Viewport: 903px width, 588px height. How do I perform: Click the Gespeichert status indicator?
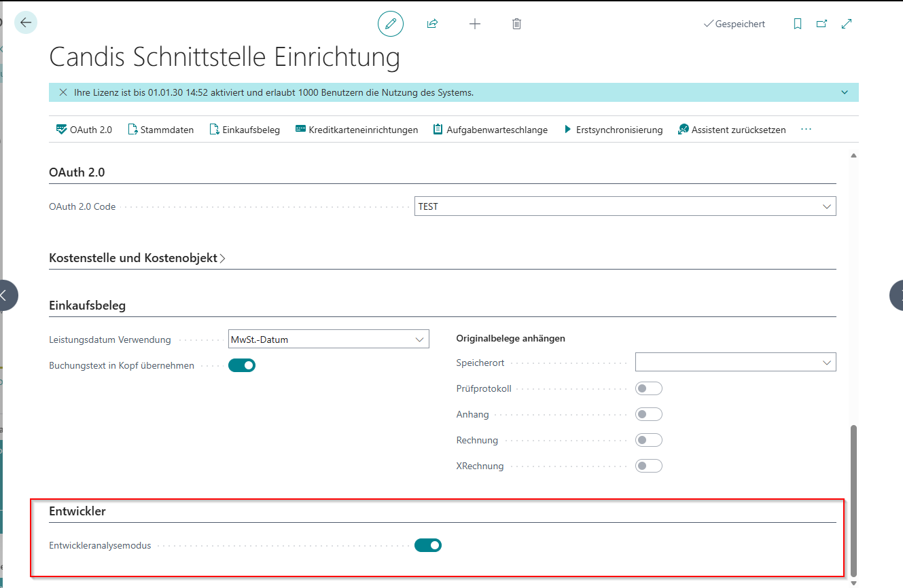(x=734, y=24)
